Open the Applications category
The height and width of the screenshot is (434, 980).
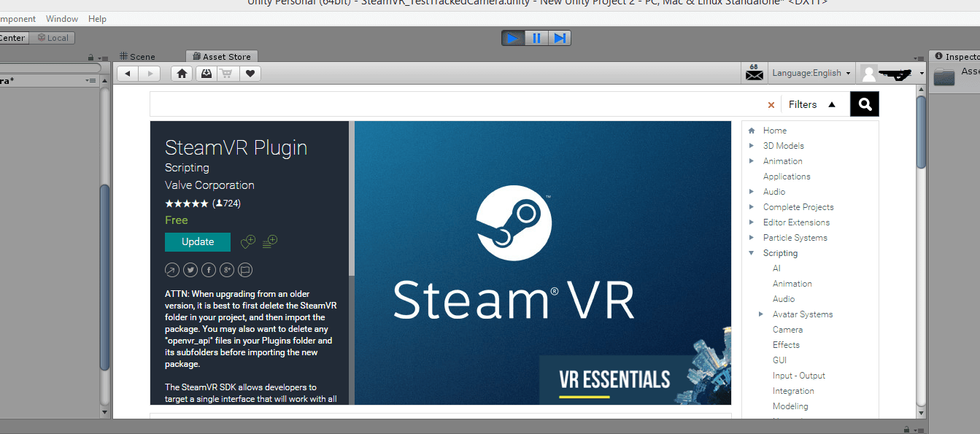click(787, 177)
